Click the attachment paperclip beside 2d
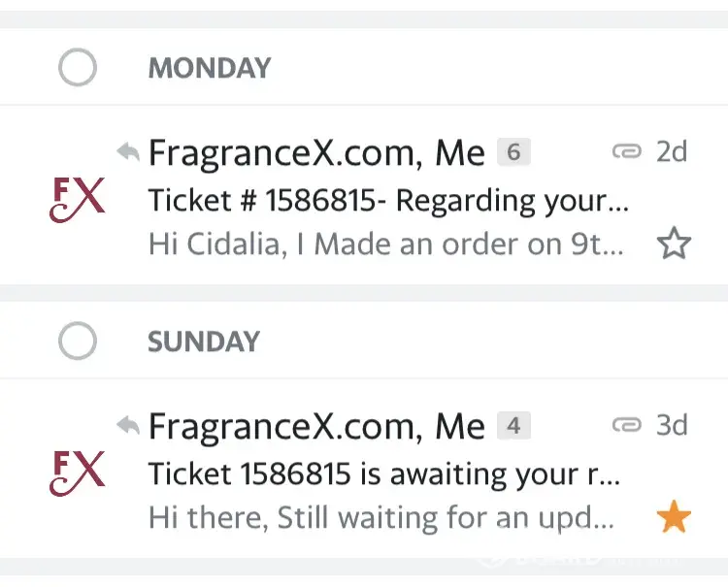728x587 pixels. click(x=627, y=151)
